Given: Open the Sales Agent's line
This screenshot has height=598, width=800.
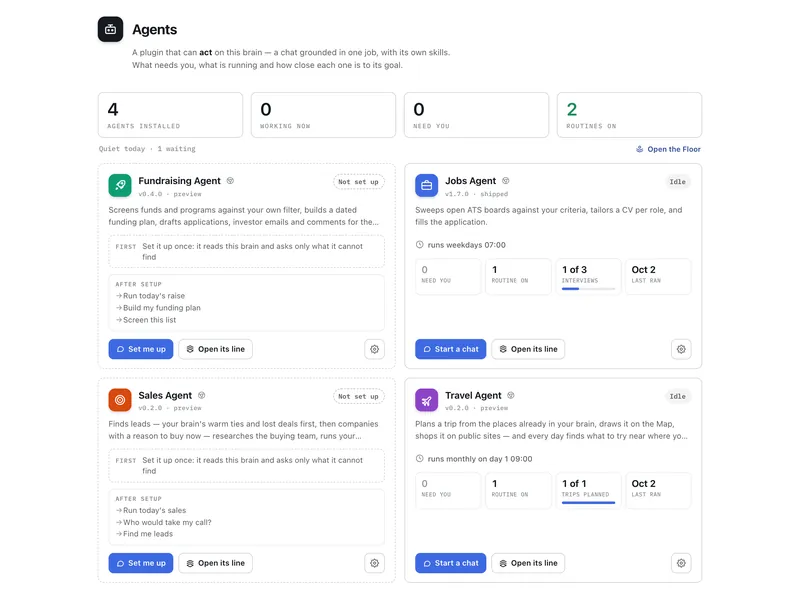Looking at the screenshot, I should (215, 563).
